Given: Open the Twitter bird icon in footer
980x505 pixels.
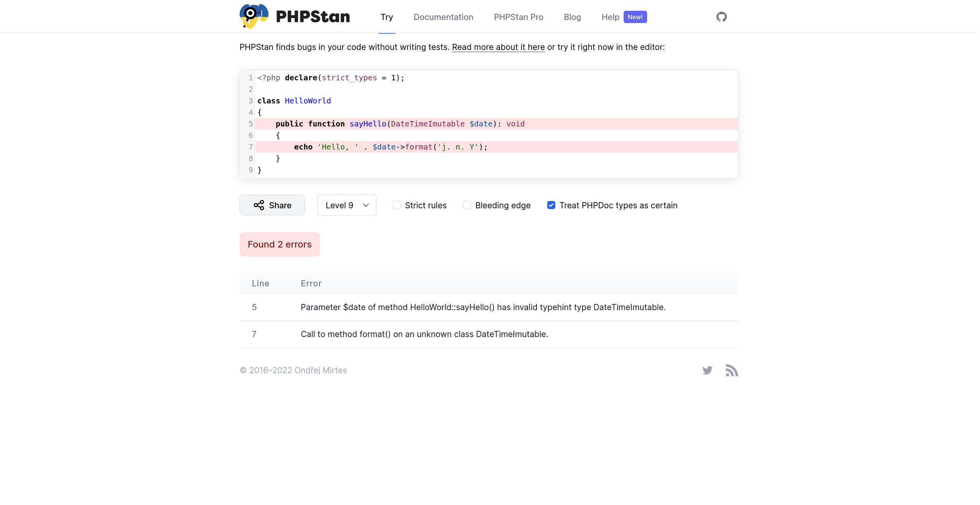Looking at the screenshot, I should pos(707,370).
